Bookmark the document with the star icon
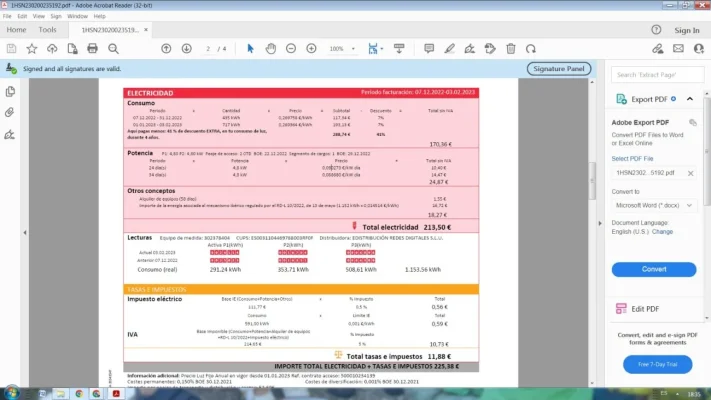 pos(32,49)
